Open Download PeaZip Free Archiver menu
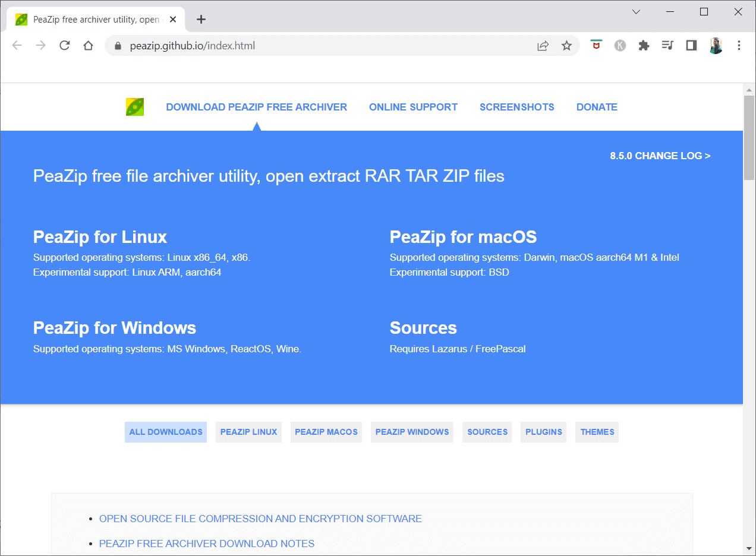Screen dimensions: 756x556 coord(256,107)
